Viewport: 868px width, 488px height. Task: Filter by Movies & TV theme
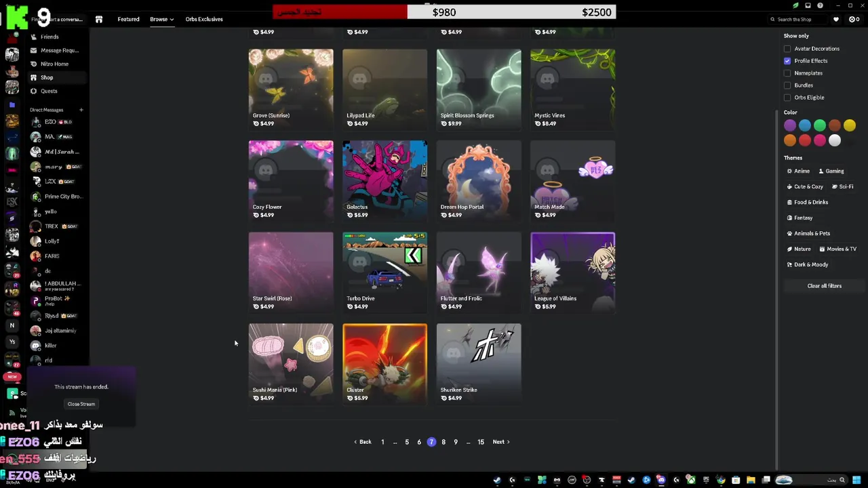point(837,249)
